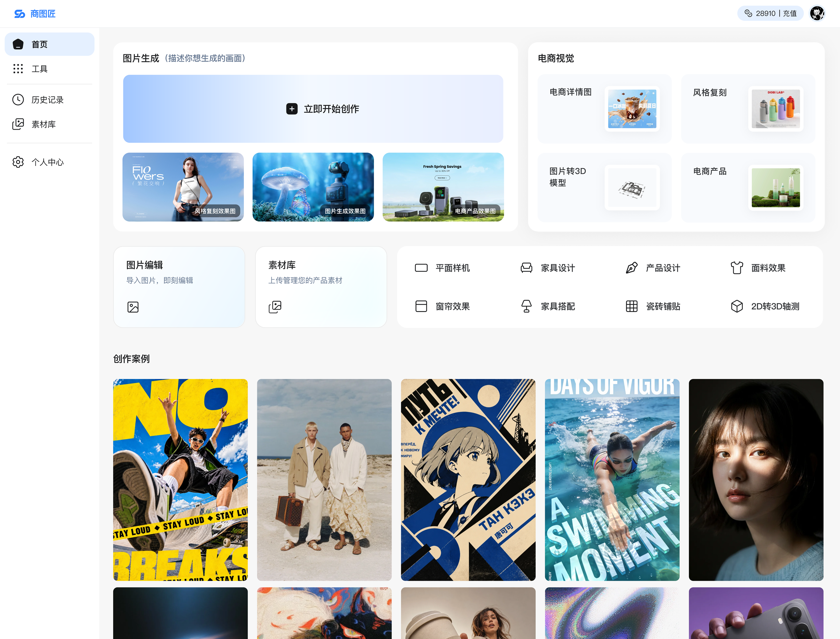Go to 首页 in the sidebar

49,44
